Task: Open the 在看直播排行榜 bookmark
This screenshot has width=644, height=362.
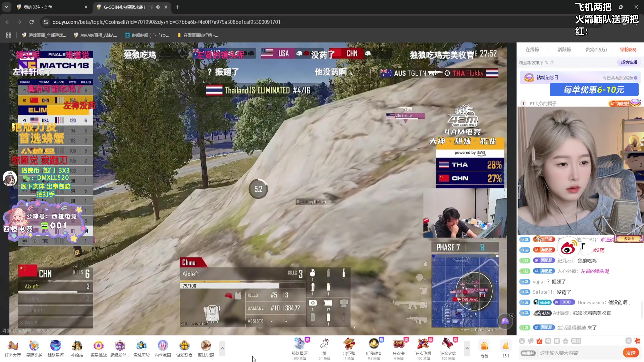Action: coord(197,35)
